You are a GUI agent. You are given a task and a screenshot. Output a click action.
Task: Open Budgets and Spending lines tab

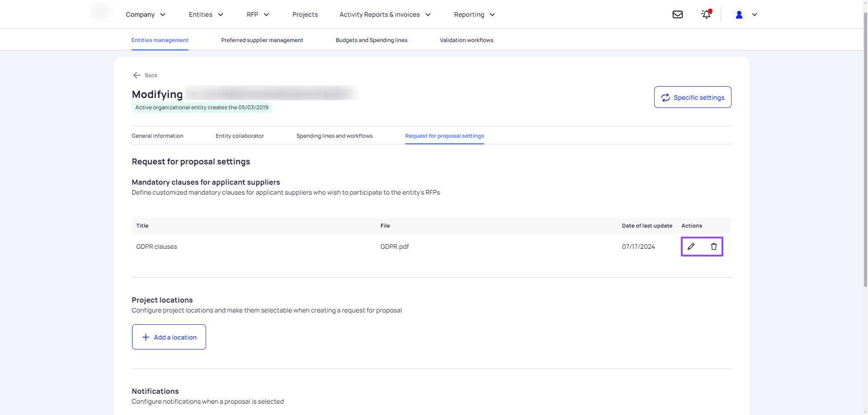(372, 40)
